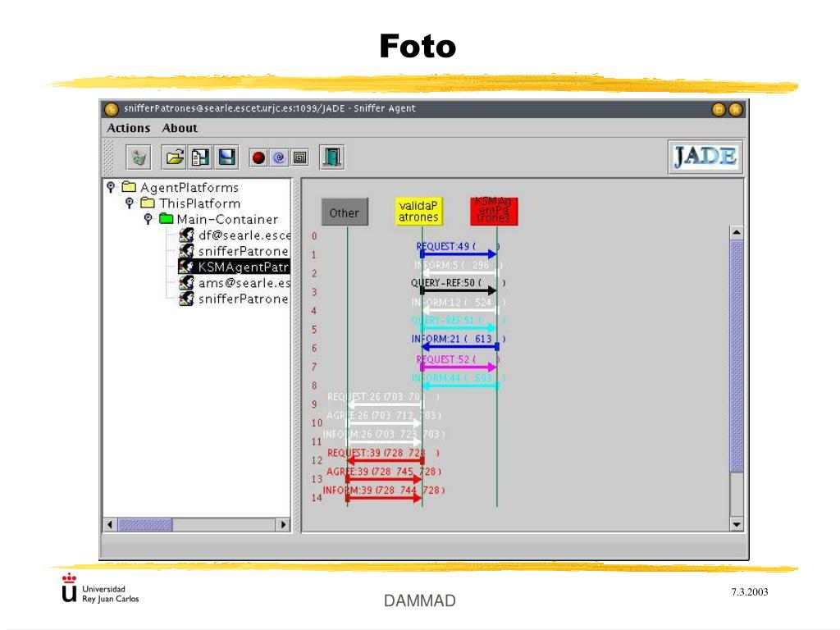Click the green door Exit icon
Image resolution: width=840 pixels, height=630 pixels.
(331, 157)
